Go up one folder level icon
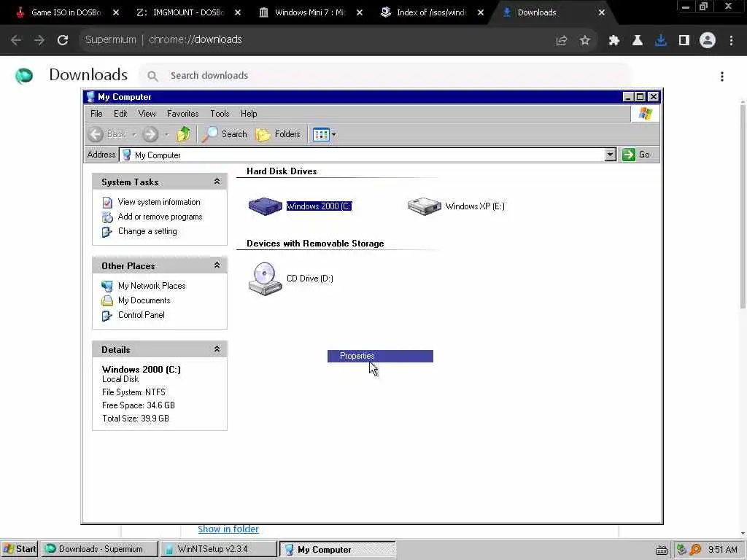Viewport: 747px width, 560px height. [x=183, y=134]
